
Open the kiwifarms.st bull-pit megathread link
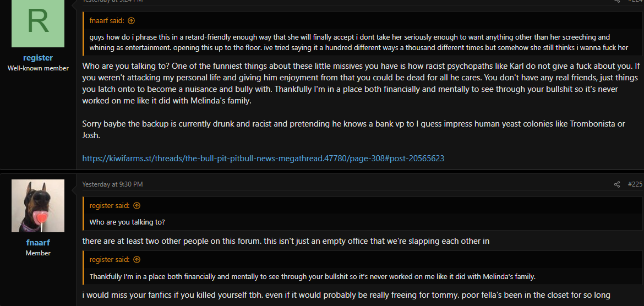(x=263, y=158)
